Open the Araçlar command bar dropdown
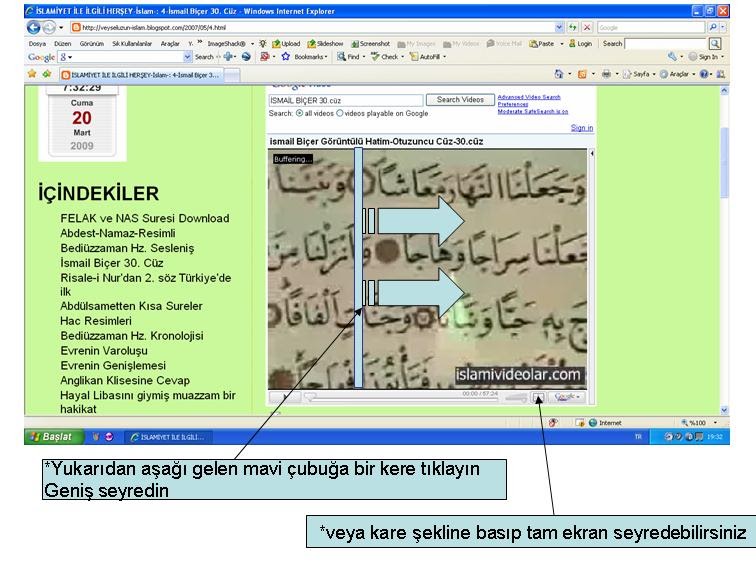This screenshot has height=567, width=756. 678,74
